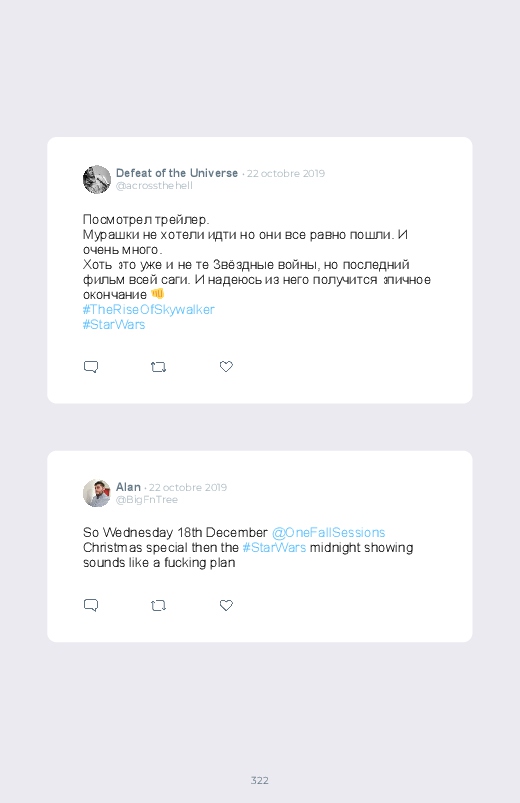Open #StarWars hashtag in the Russian tweet

[x=114, y=324]
